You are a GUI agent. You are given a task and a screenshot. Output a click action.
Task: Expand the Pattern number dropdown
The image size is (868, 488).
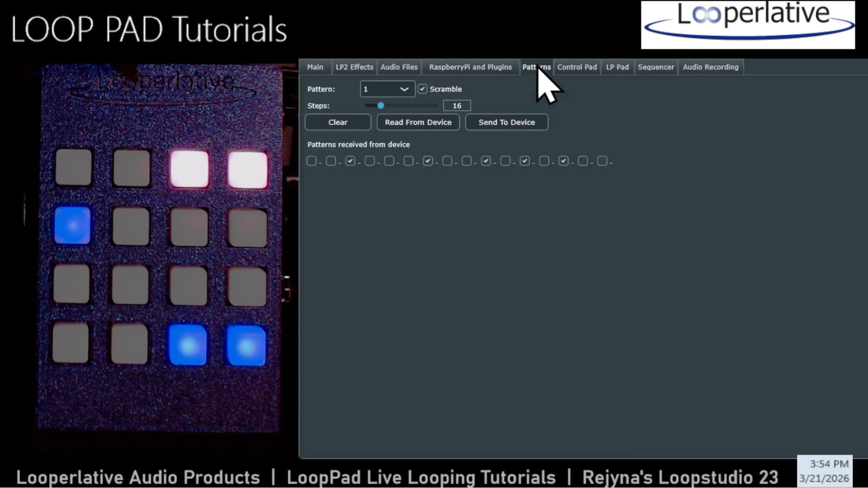[x=387, y=89]
